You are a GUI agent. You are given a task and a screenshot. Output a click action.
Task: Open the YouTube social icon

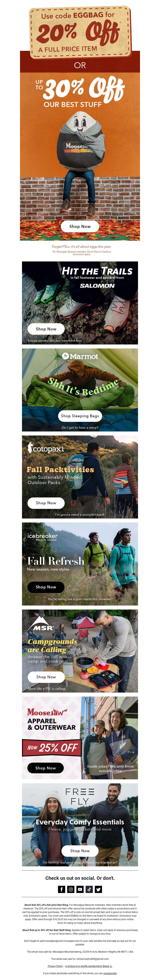(x=80, y=889)
